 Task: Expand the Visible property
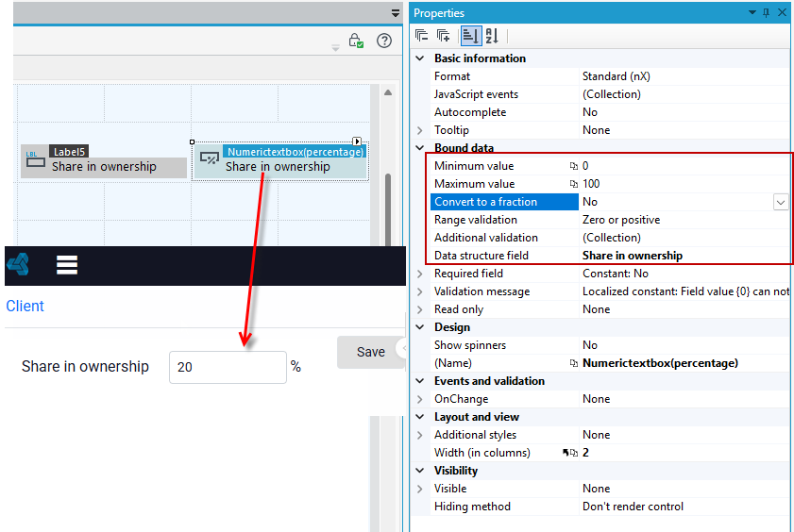click(x=420, y=489)
